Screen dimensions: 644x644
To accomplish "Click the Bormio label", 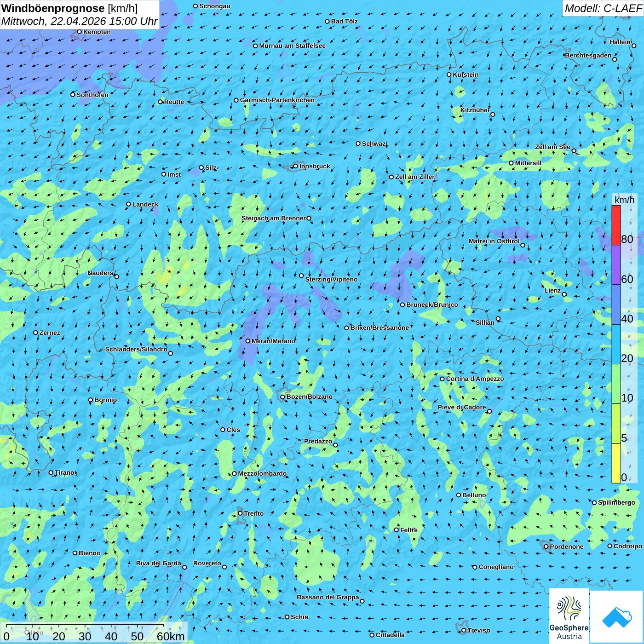I will [x=105, y=400].
